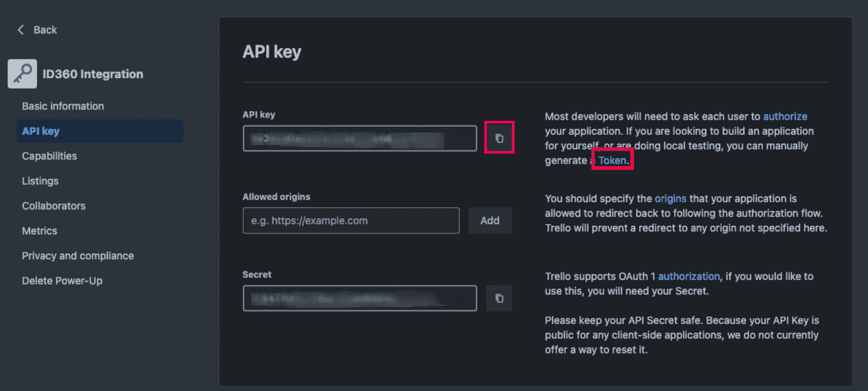
Task: Click Delete Power-Up in the sidebar
Action: [62, 280]
